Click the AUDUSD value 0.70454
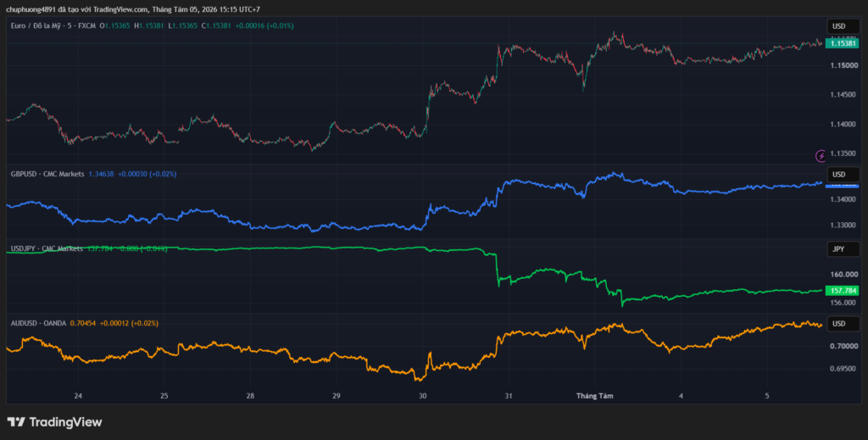The width and height of the screenshot is (868, 440). [x=83, y=323]
